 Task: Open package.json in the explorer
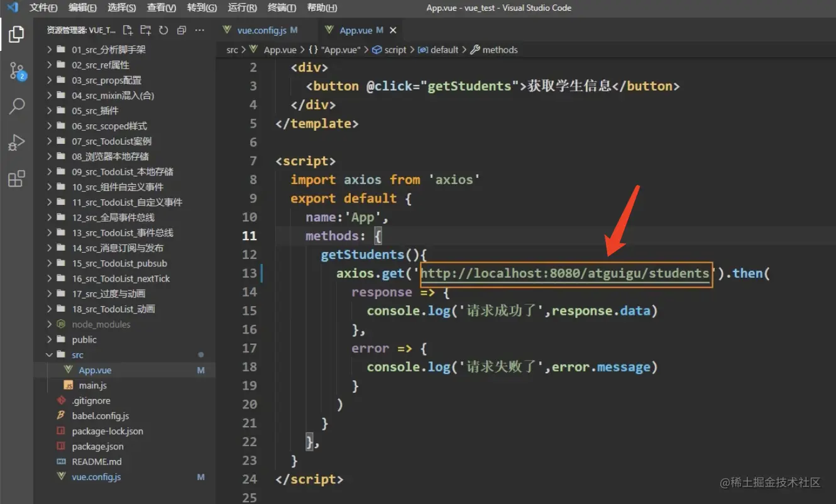(x=97, y=446)
